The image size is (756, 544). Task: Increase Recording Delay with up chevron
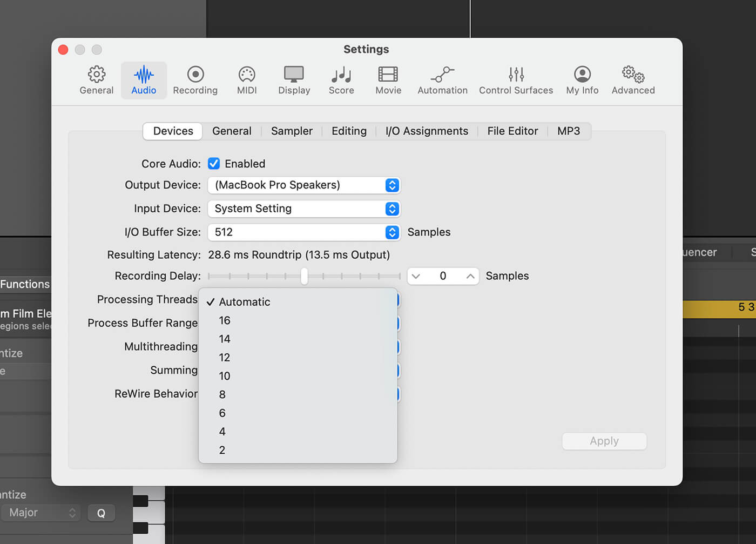[x=470, y=276]
